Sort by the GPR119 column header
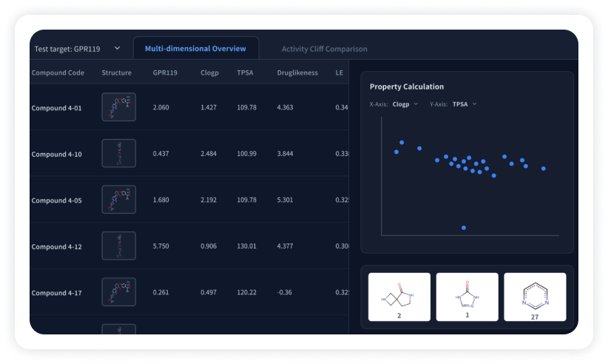 (165, 73)
